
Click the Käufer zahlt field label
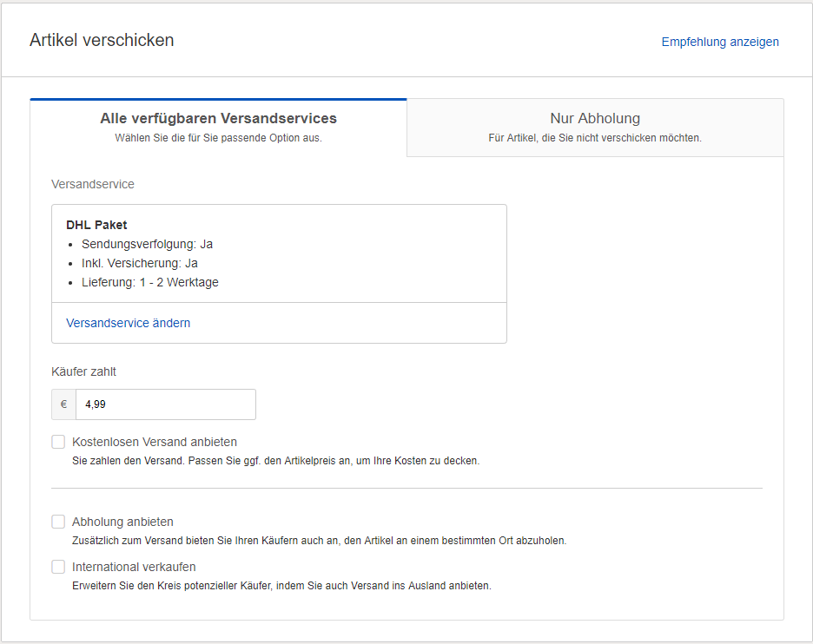pos(84,371)
